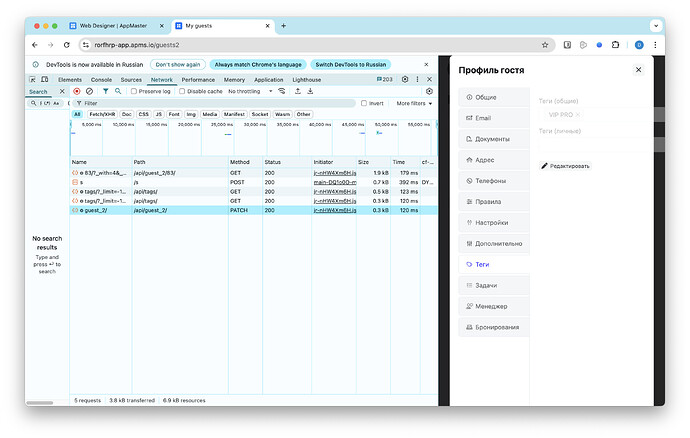Image resolution: width=690 pixels, height=438 pixels.
Task: Click the Don't show again button
Action: pos(178,65)
